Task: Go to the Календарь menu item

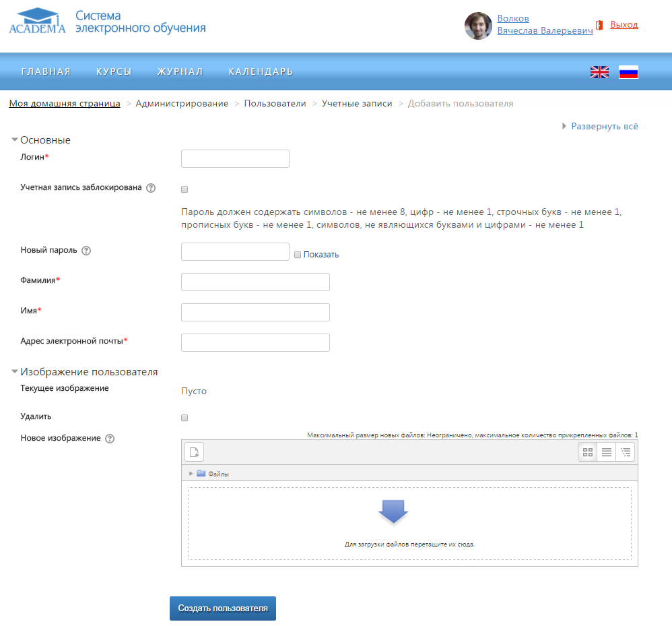Action: click(x=261, y=72)
